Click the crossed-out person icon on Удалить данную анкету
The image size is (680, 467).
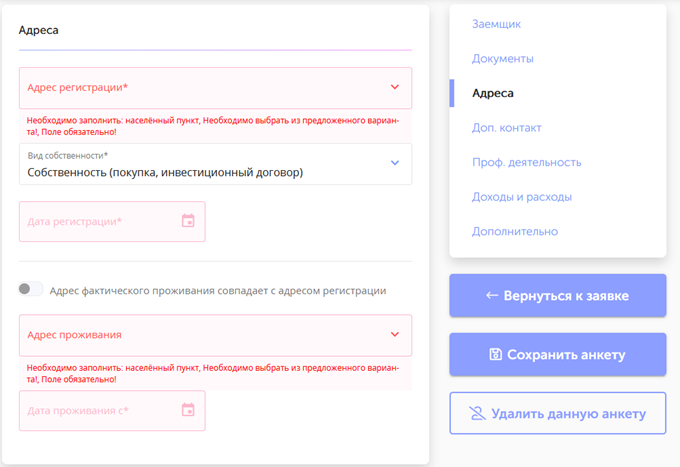(x=478, y=414)
